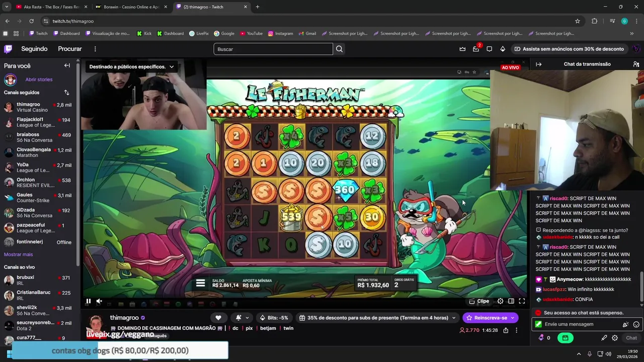Follow heart button for thimagroo
644x362 pixels.
[218, 318]
